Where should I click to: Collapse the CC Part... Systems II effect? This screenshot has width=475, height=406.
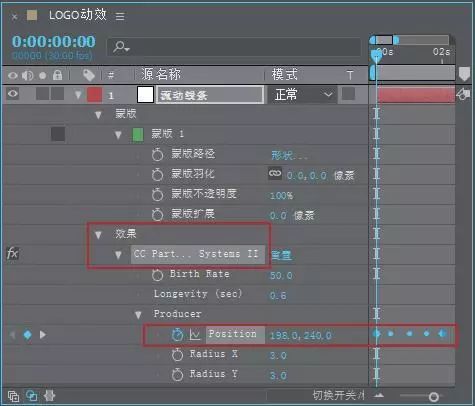click(118, 255)
